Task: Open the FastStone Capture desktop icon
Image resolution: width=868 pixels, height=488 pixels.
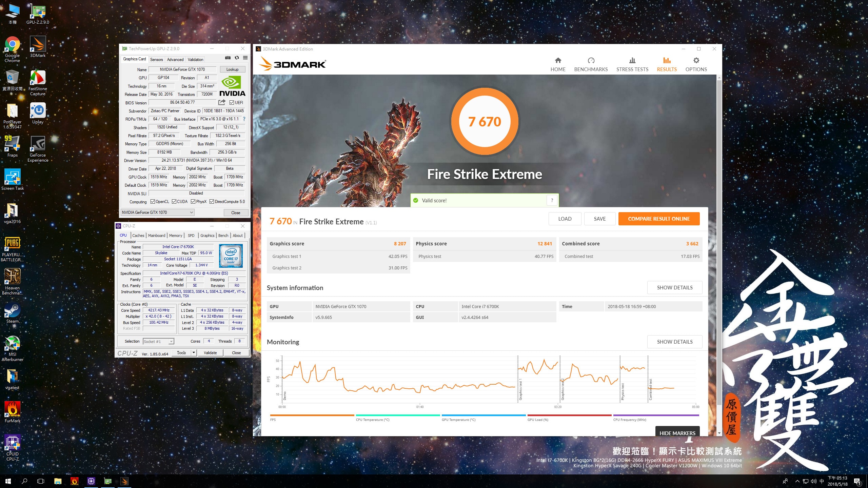Action: tap(38, 83)
